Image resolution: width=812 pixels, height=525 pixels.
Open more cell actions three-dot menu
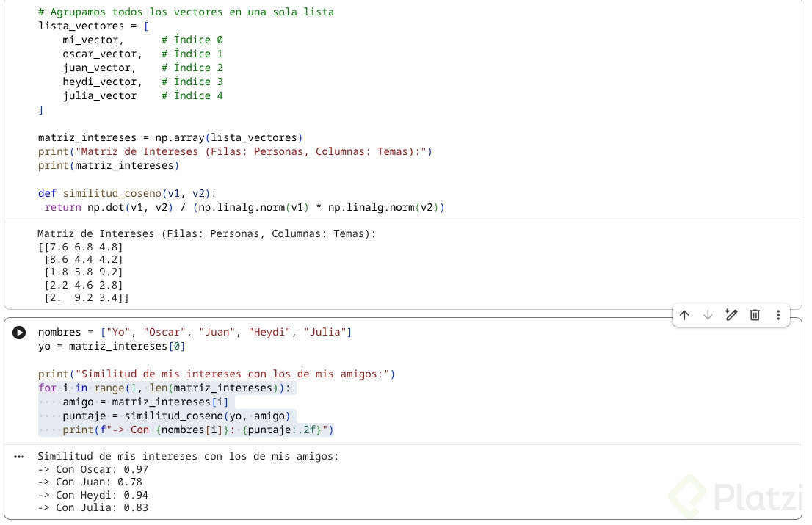777,315
